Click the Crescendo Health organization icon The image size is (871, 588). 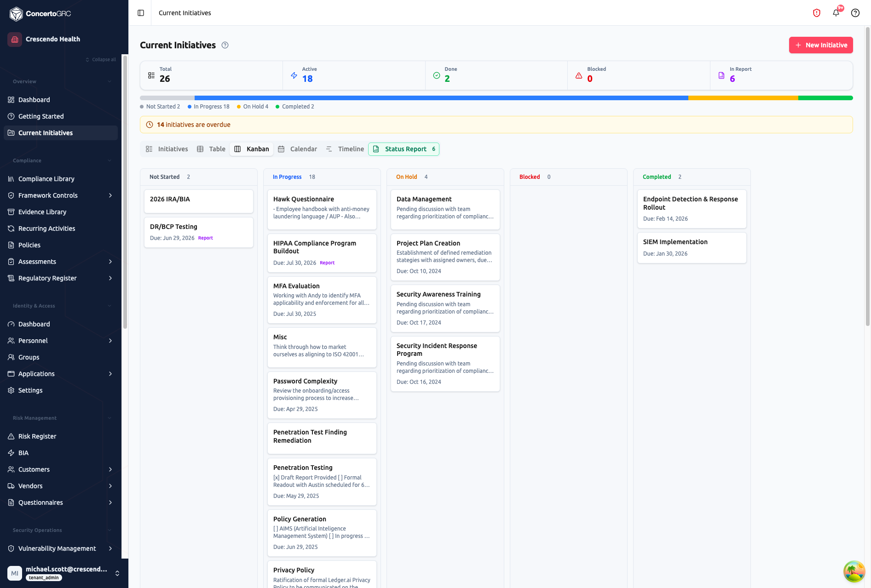tap(15, 39)
